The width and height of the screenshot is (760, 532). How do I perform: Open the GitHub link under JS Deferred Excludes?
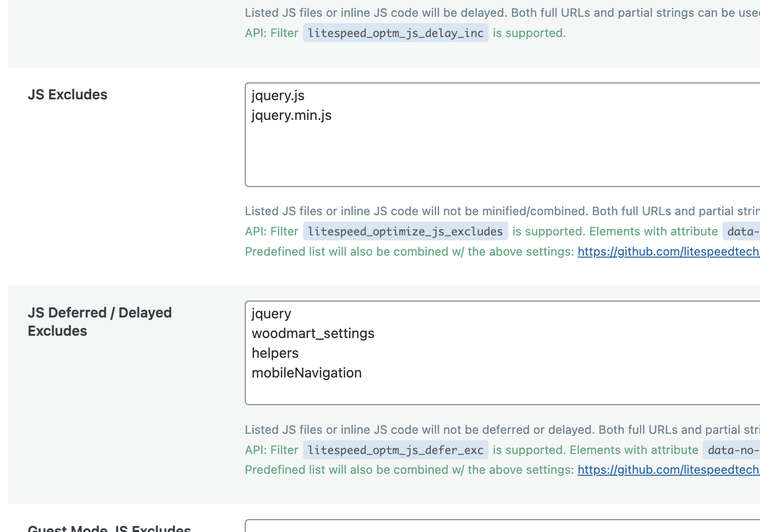[668, 470]
